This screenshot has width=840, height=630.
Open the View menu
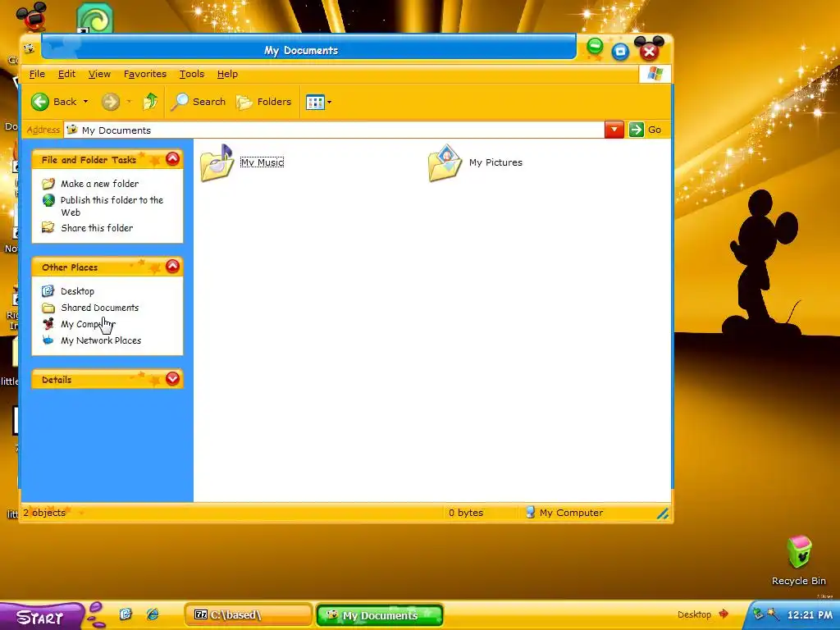point(99,74)
